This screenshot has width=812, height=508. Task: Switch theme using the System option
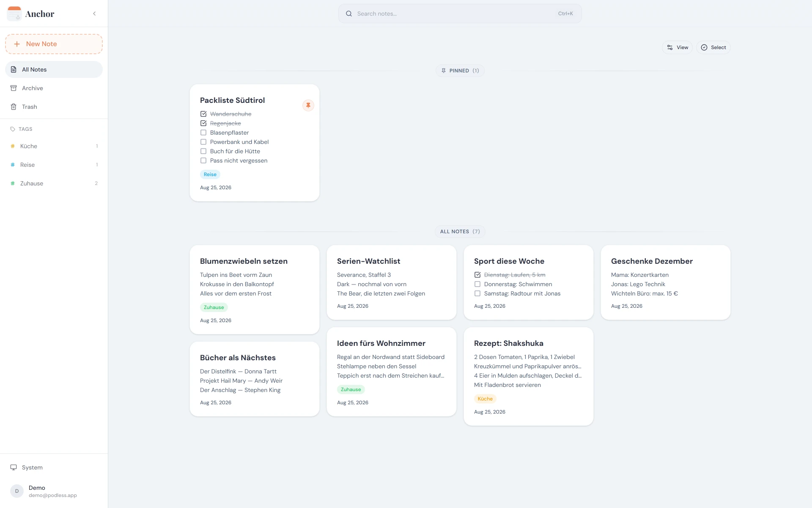54,467
